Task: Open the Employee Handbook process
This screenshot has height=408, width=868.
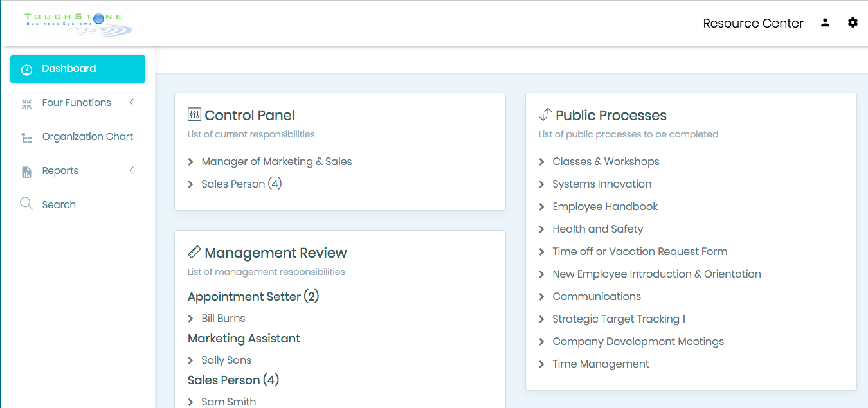Action: click(605, 206)
